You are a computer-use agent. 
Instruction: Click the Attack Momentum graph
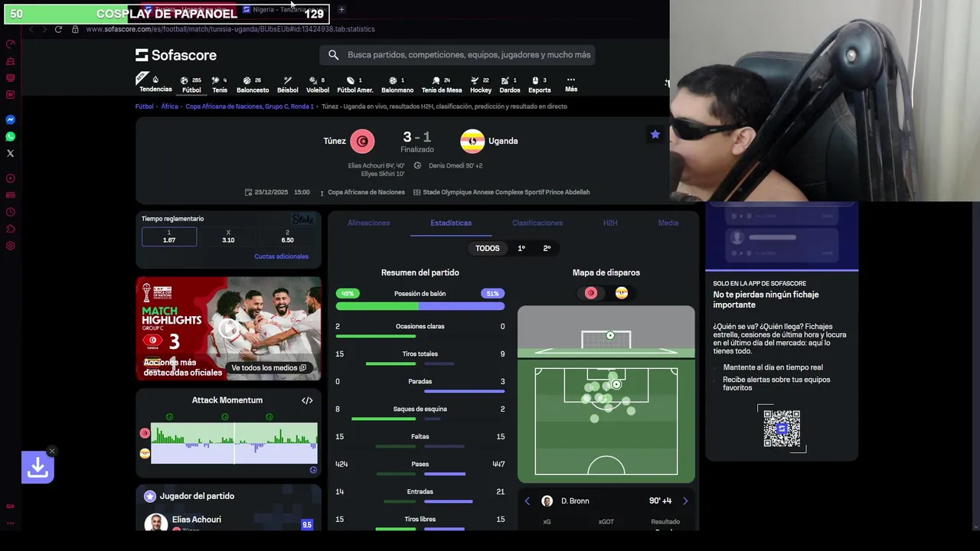[x=234, y=443]
